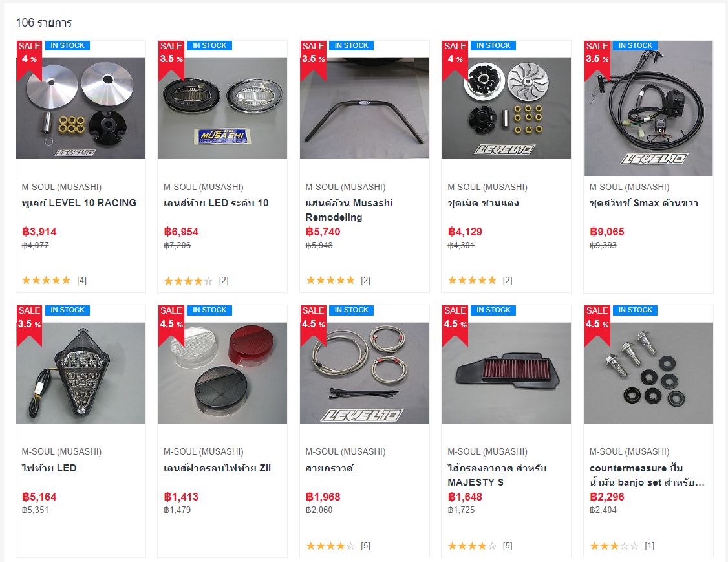Open the Musashi Remodeling handlebar image
The width and height of the screenshot is (728, 562).
click(x=365, y=108)
